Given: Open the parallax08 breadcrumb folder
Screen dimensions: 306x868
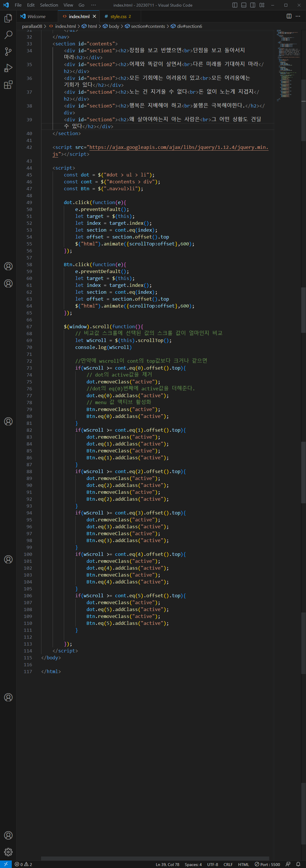Looking at the screenshot, I should (x=32, y=26).
